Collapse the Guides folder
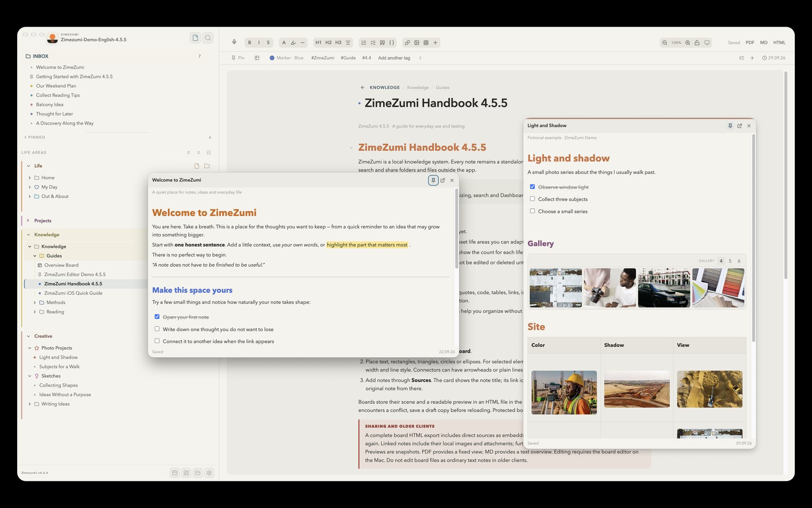The image size is (812, 508). coord(35,256)
